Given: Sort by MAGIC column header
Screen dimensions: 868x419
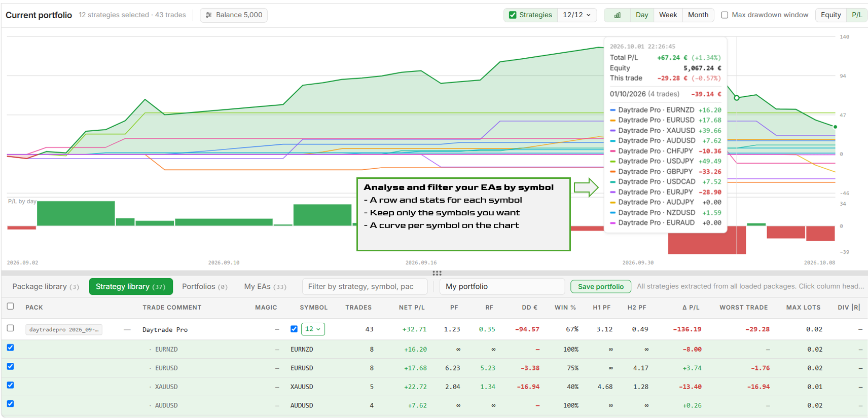Looking at the screenshot, I should point(266,308).
